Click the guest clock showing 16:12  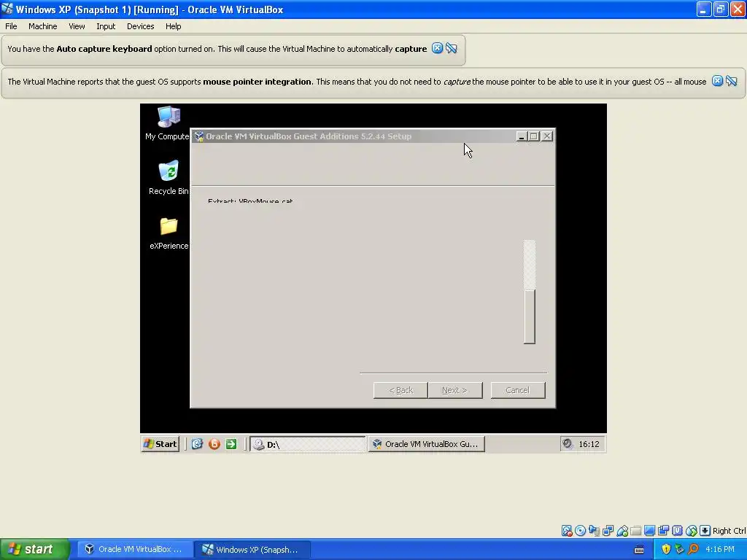tap(589, 444)
